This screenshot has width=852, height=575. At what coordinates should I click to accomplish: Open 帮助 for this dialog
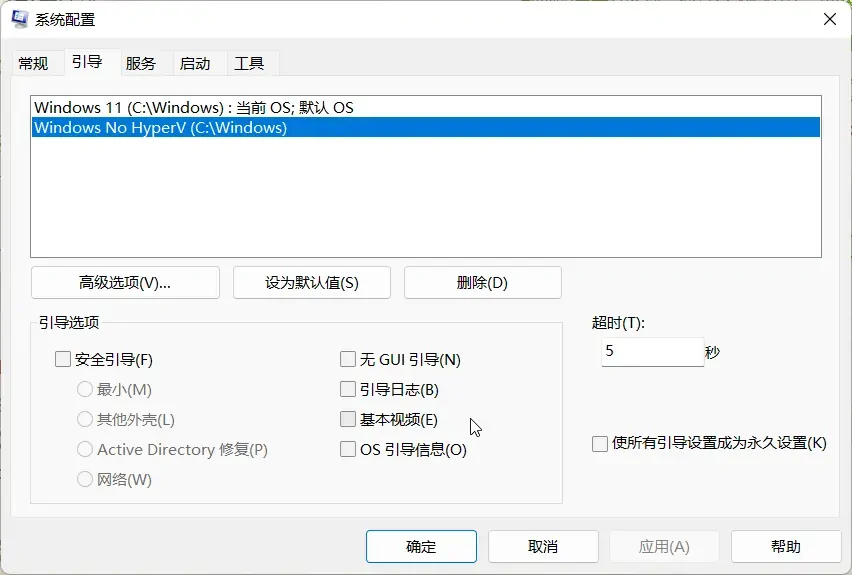click(x=786, y=547)
